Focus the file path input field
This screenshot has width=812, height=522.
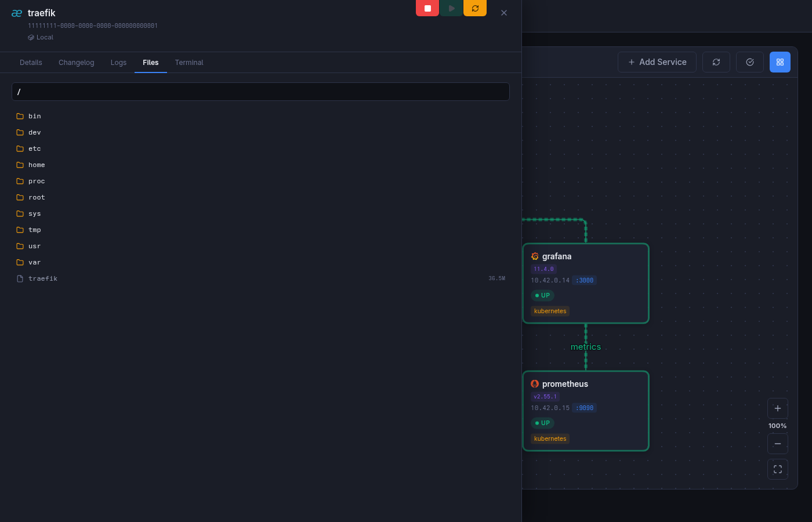260,92
